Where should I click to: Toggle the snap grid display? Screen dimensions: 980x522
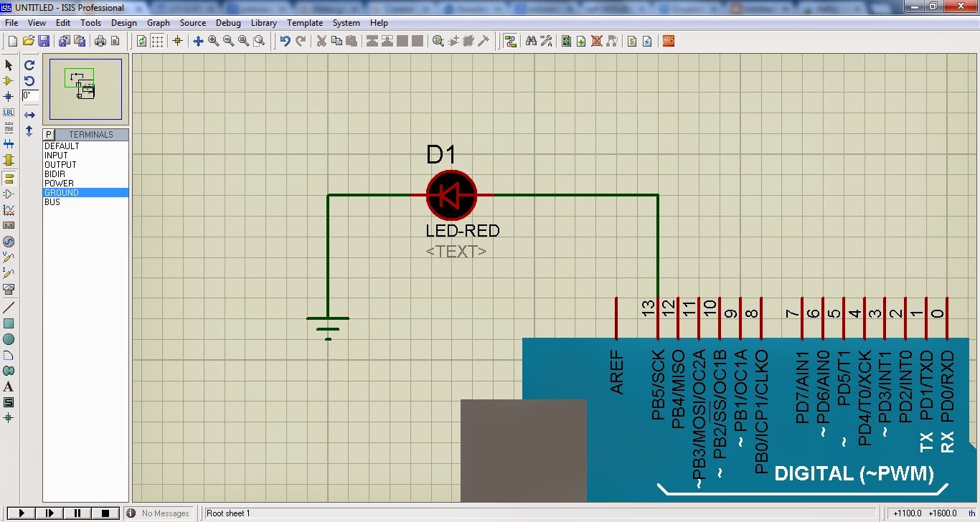pyautogui.click(x=158, y=41)
